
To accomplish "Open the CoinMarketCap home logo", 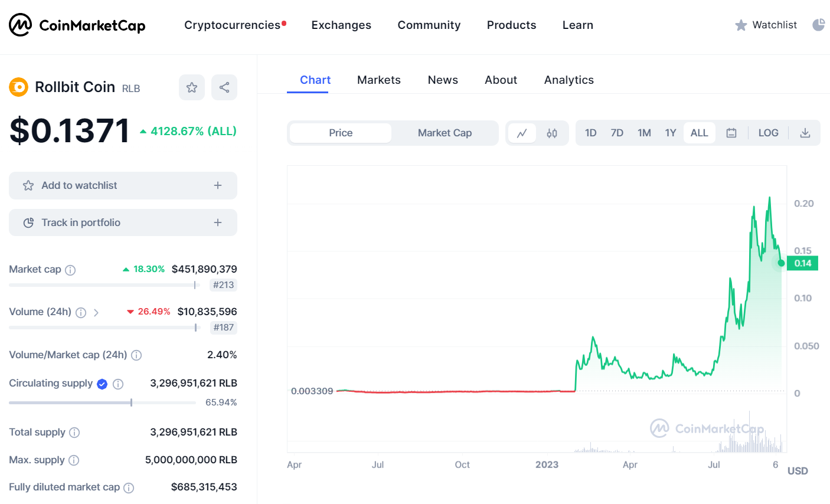I will click(x=77, y=25).
